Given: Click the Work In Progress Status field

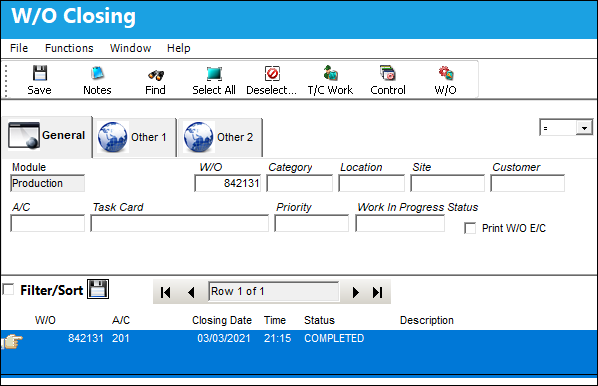Looking at the screenshot, I should (x=400, y=224).
